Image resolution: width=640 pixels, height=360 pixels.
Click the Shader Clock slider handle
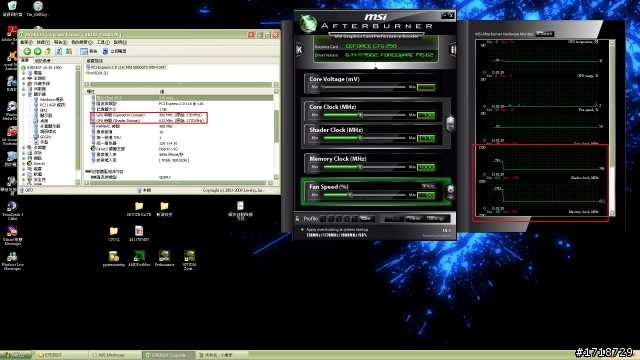[360, 138]
